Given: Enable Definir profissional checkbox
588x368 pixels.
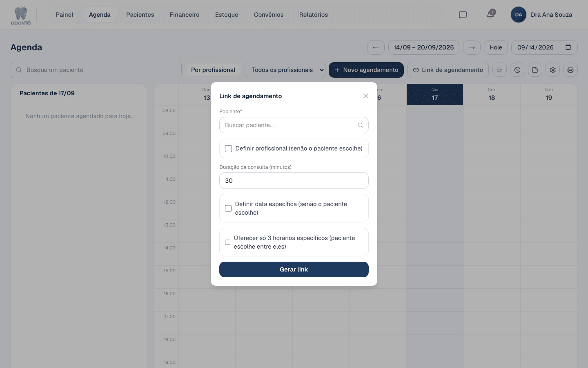Looking at the screenshot, I should pyautogui.click(x=228, y=148).
